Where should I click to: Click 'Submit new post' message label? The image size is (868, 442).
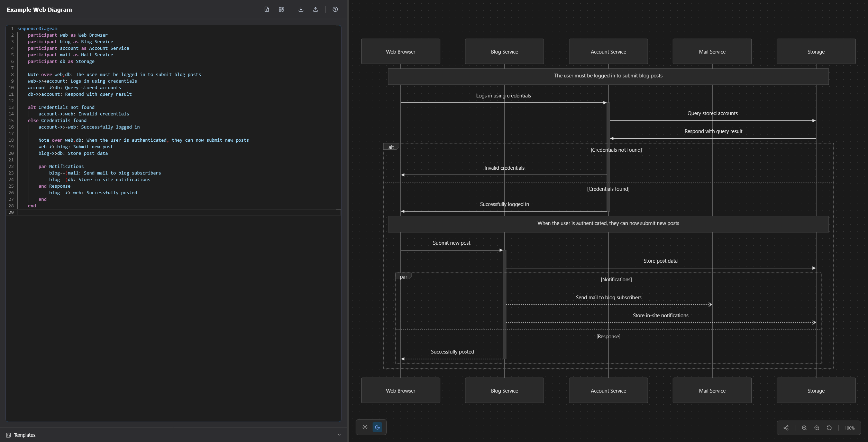pyautogui.click(x=451, y=243)
